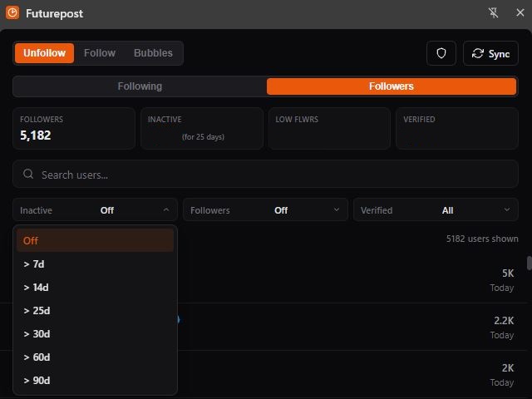
Task: Click the Futurepost clock logo icon
Action: 12,13
